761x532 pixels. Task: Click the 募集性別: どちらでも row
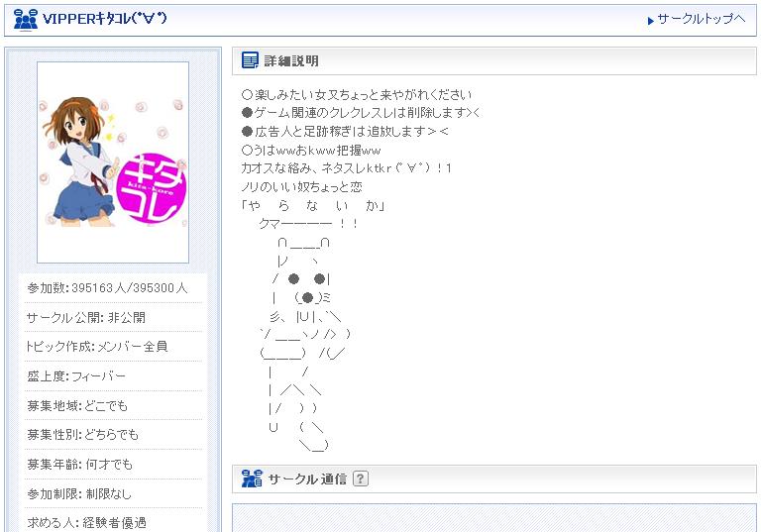tap(113, 435)
